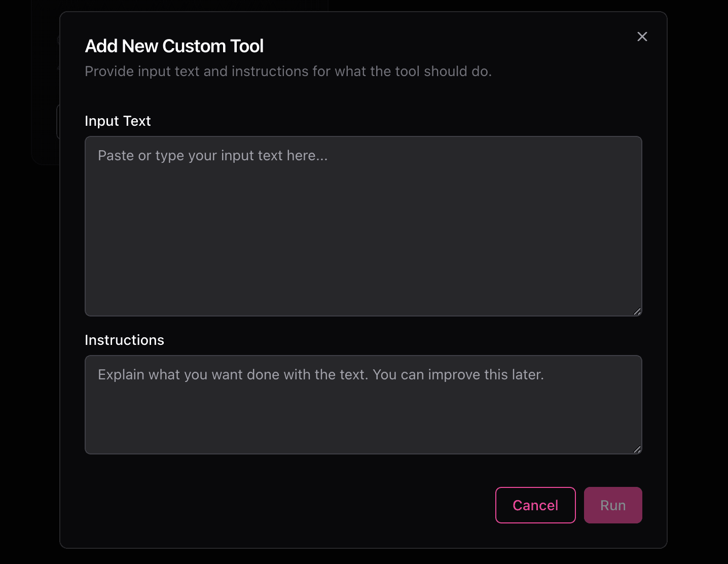This screenshot has width=728, height=564.
Task: Click the resize grip on Instructions box
Action: [637, 449]
